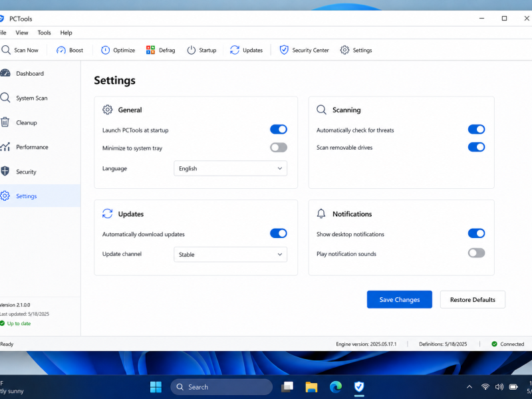Click the Updates refresh icon in the toolbar
The height and width of the screenshot is (399, 532).
coord(235,51)
